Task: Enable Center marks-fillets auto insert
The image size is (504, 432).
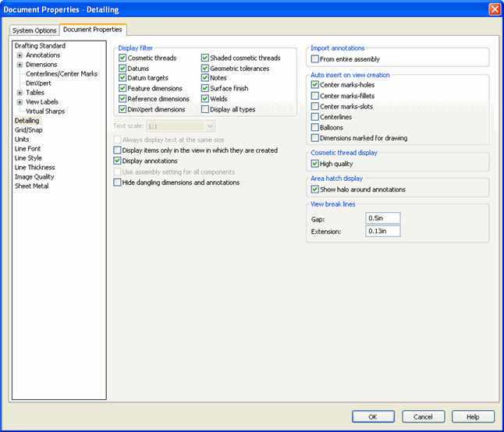Action: pos(315,96)
